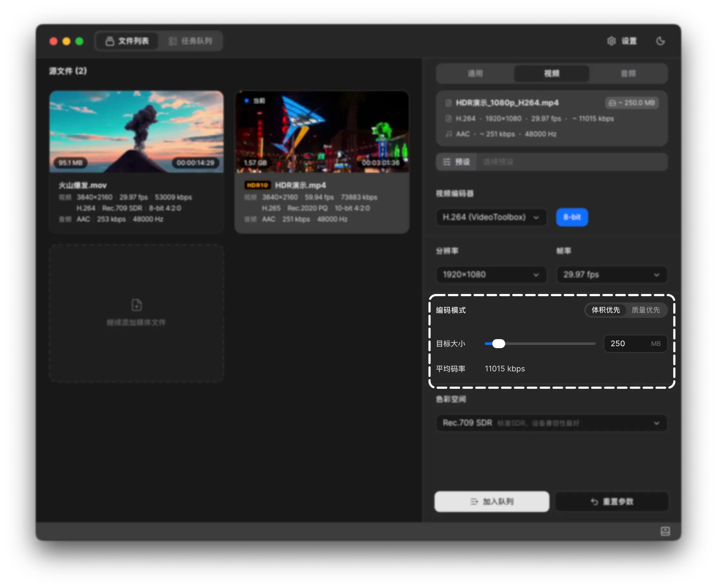Open the H.264 (VideoToolbox) encoder dropdown
717x588 pixels.
pos(491,217)
